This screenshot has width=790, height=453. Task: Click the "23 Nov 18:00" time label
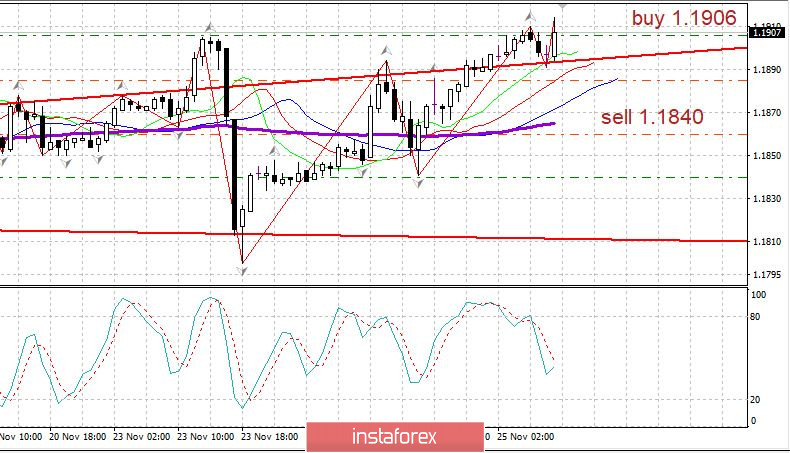click(270, 436)
